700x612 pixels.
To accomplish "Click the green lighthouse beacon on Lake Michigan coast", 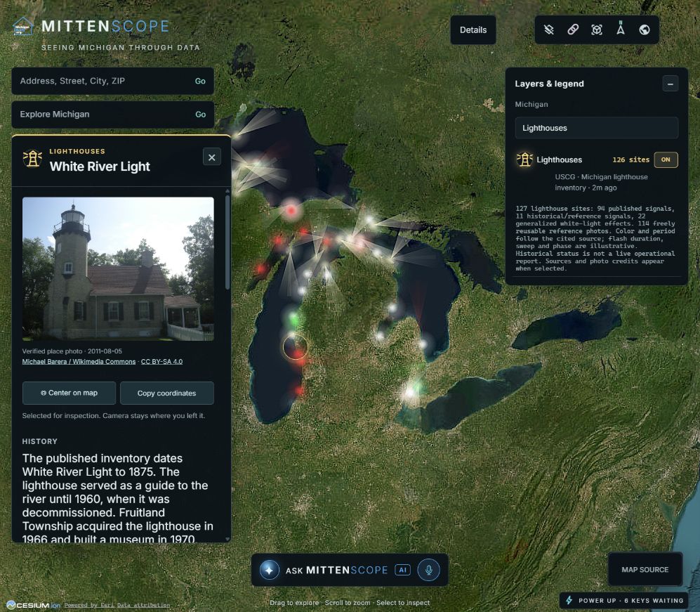I will (x=293, y=318).
